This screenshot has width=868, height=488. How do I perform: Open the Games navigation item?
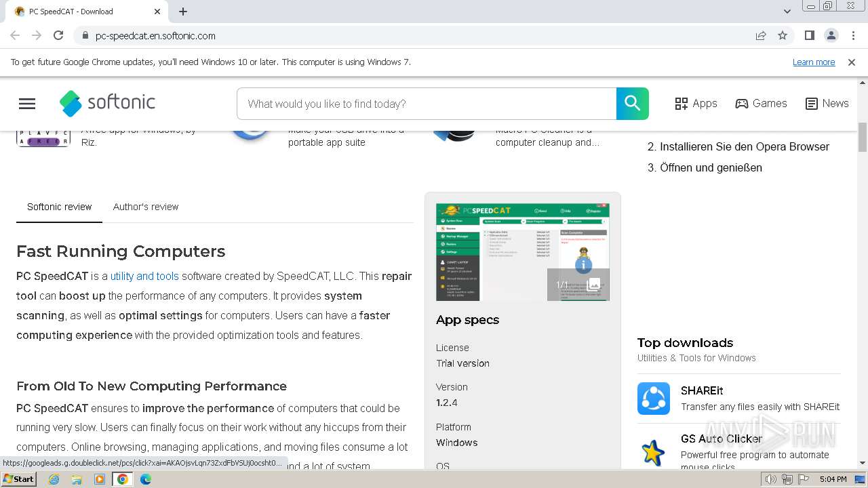761,104
